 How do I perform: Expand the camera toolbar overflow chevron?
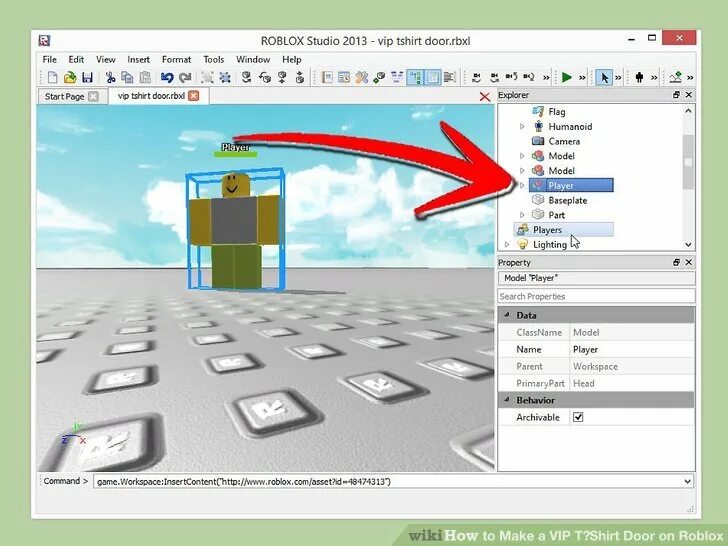tap(546, 78)
